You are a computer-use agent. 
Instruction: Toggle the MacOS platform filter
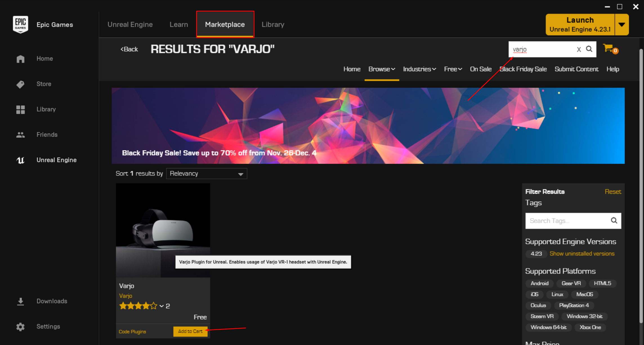coord(584,294)
